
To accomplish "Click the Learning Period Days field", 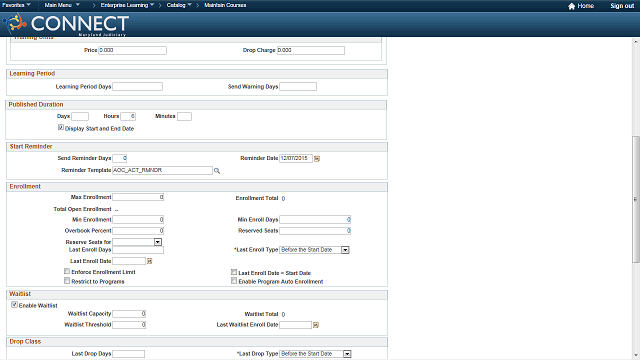I will pos(138,87).
